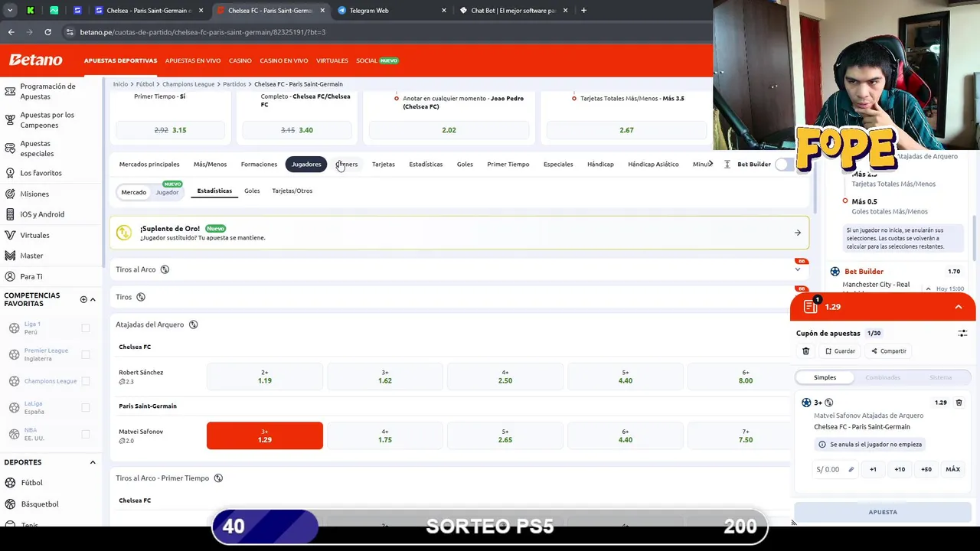Click the collapse-all icon left of Bet Builder

click(x=727, y=165)
